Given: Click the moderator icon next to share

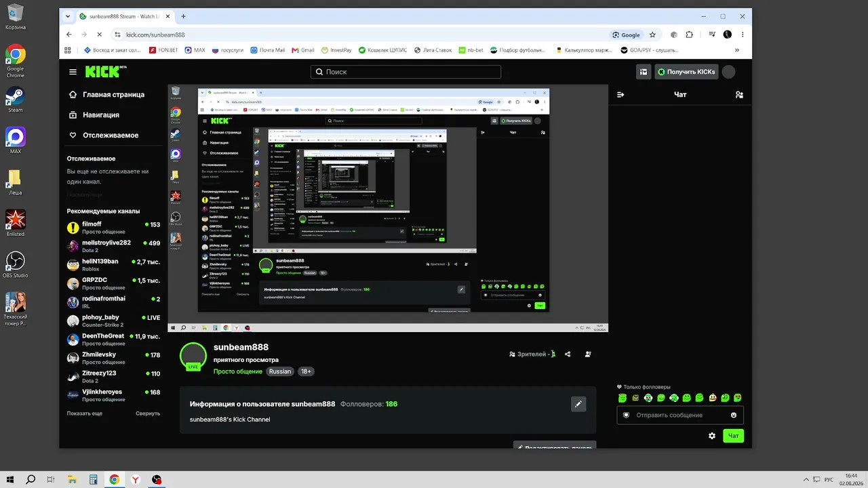Looking at the screenshot, I should 588,354.
